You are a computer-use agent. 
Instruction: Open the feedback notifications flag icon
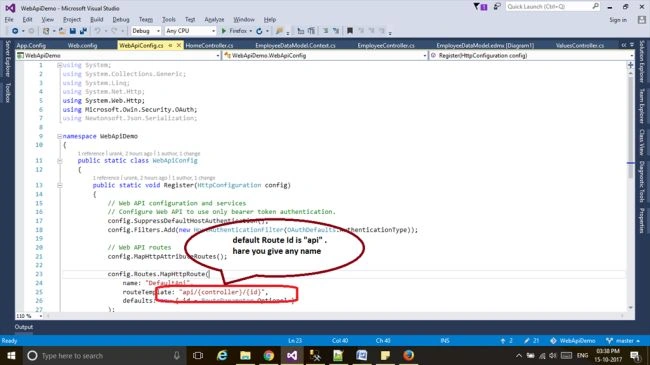(x=477, y=6)
